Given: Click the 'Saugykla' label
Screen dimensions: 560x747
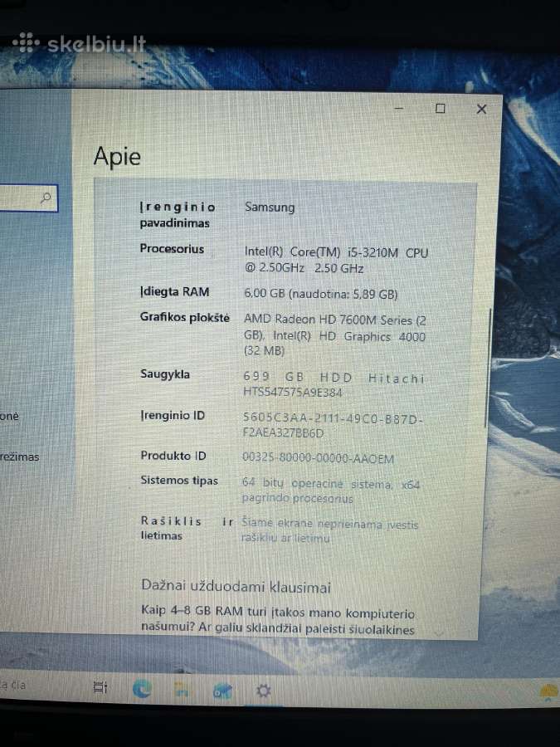Looking at the screenshot, I should 165,374.
